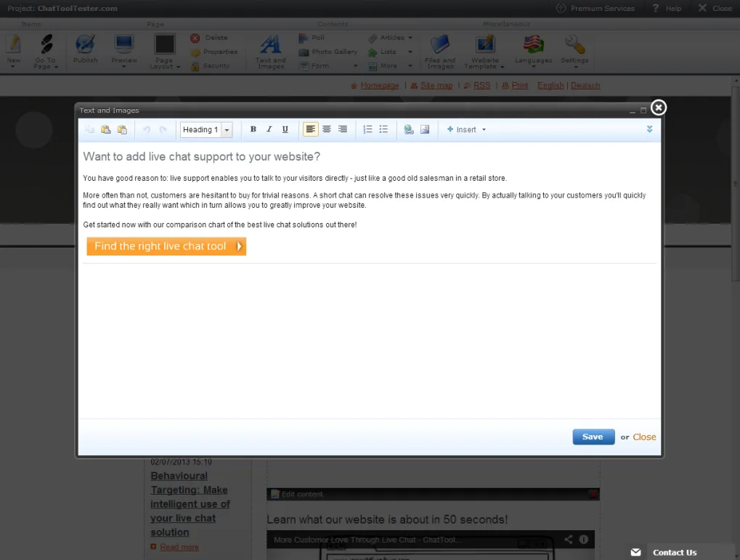Add a Poll content item
Image resolution: width=740 pixels, height=560 pixels.
312,38
